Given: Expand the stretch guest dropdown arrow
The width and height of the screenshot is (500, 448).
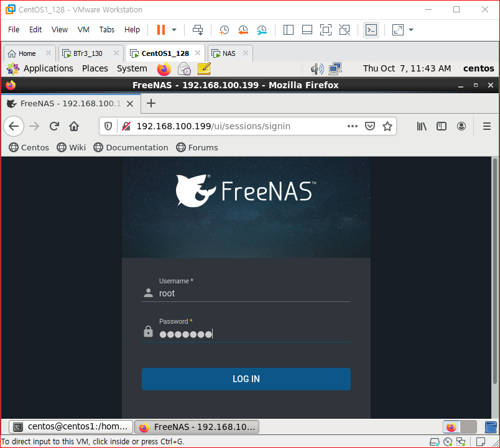Looking at the screenshot, I should pyautogui.click(x=411, y=30).
